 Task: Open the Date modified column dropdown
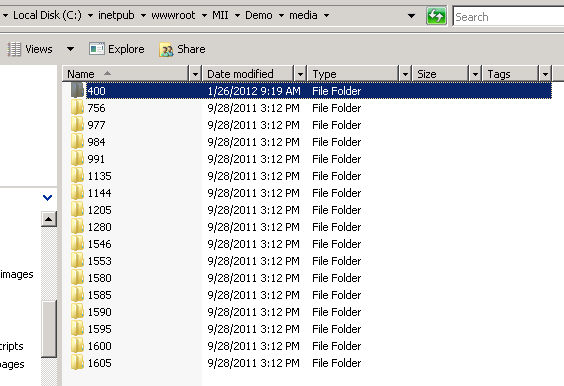(x=300, y=74)
